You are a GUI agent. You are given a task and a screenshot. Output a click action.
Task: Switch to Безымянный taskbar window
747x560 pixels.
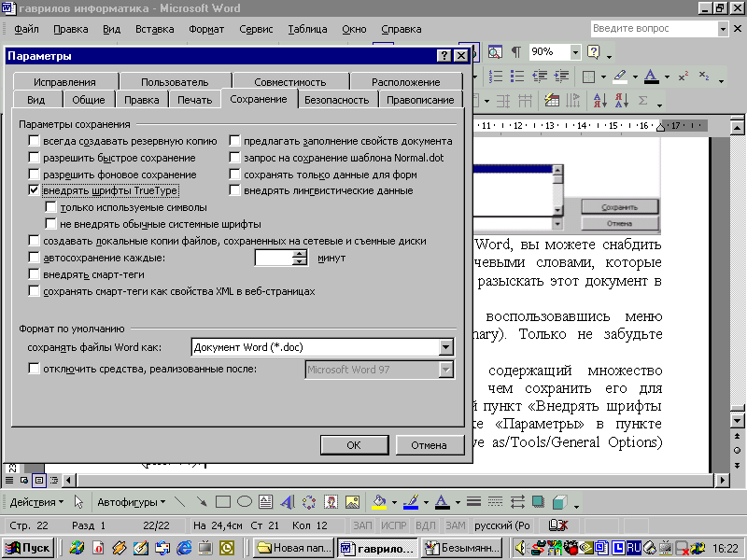462,548
